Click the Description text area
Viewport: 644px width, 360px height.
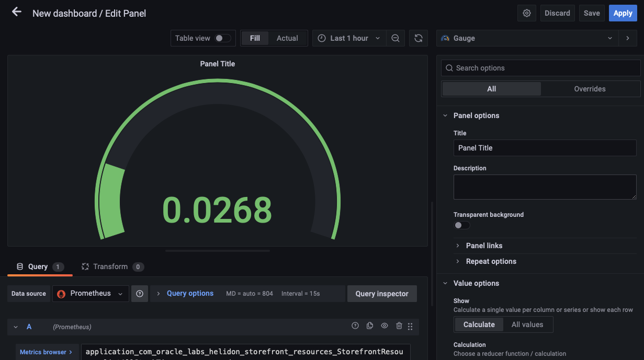tap(545, 187)
